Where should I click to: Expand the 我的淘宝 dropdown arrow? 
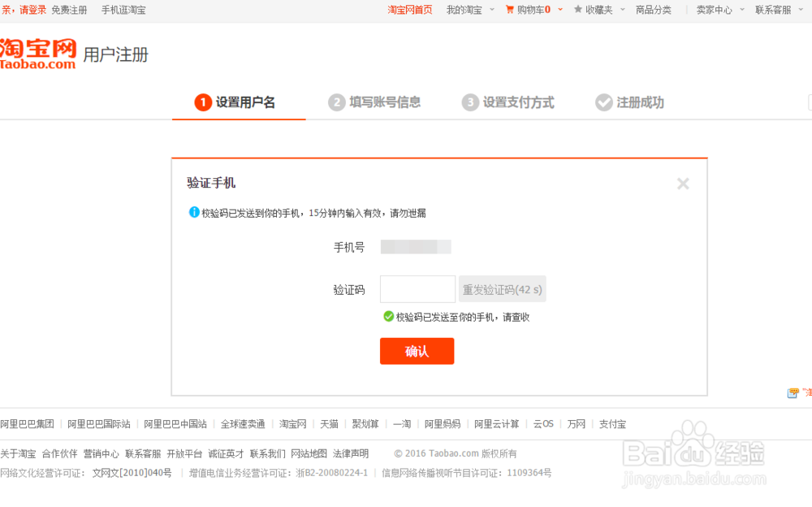point(493,11)
